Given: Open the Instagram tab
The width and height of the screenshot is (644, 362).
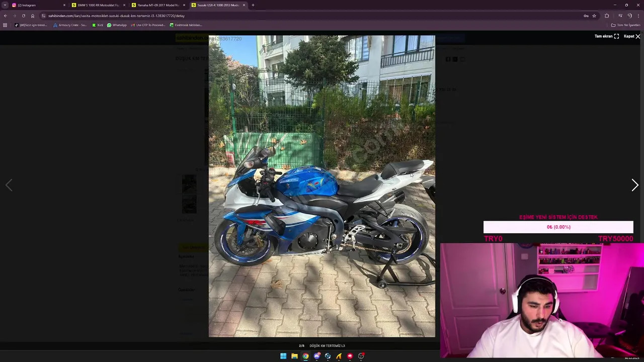Looking at the screenshot, I should (38, 5).
